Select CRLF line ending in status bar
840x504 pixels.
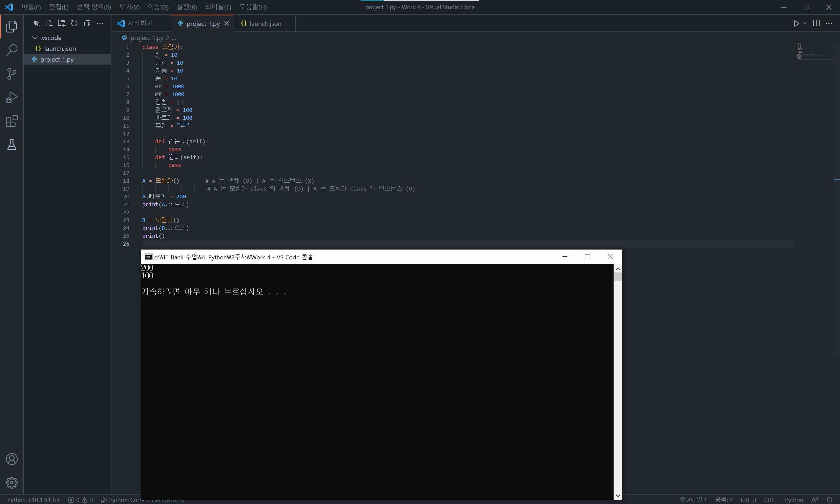[770, 500]
